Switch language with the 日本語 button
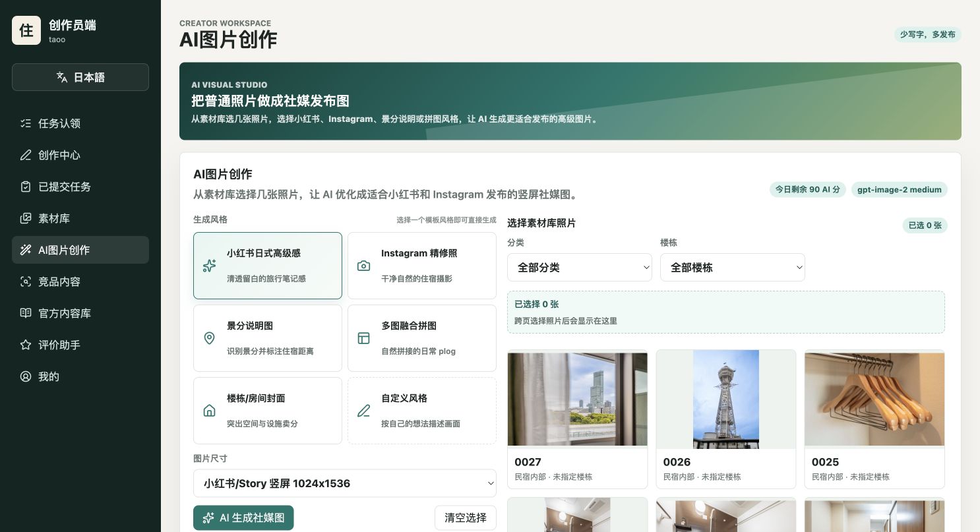Viewport: 980px width, 532px height. click(x=80, y=77)
